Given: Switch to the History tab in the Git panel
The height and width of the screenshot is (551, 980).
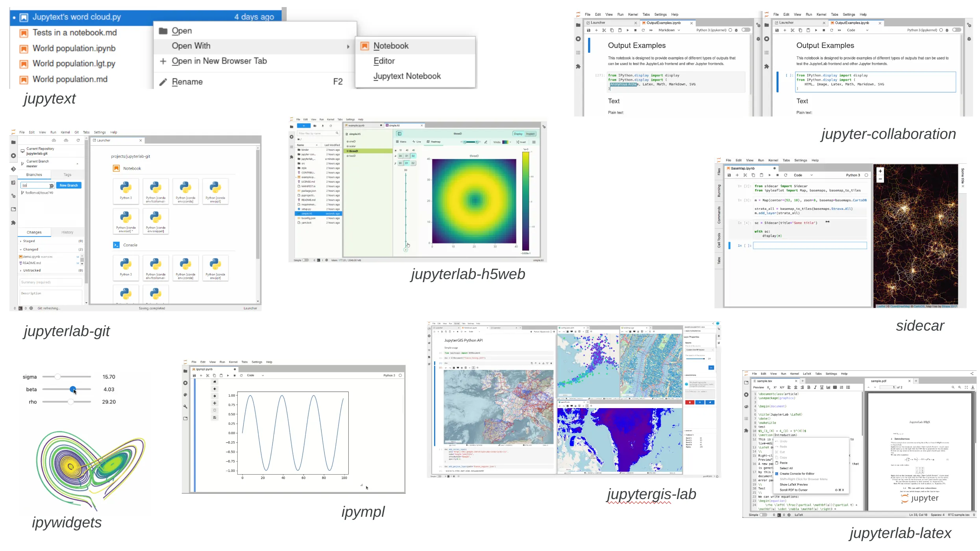Looking at the screenshot, I should [68, 232].
